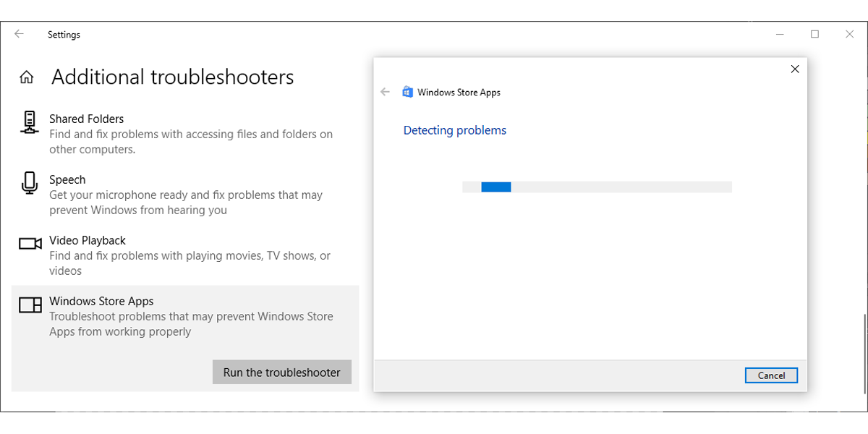Click Shared Folders description about other computers
The width and height of the screenshot is (868, 434).
191,142
